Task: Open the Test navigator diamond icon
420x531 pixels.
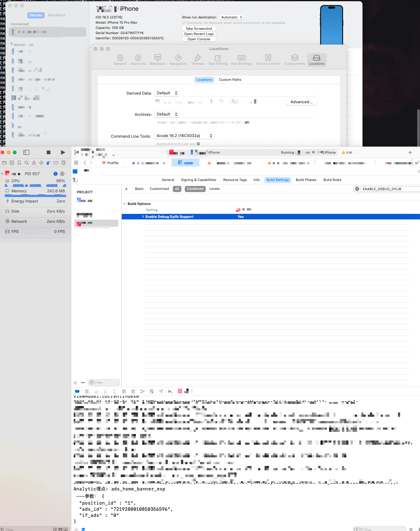Action: [x=41, y=163]
